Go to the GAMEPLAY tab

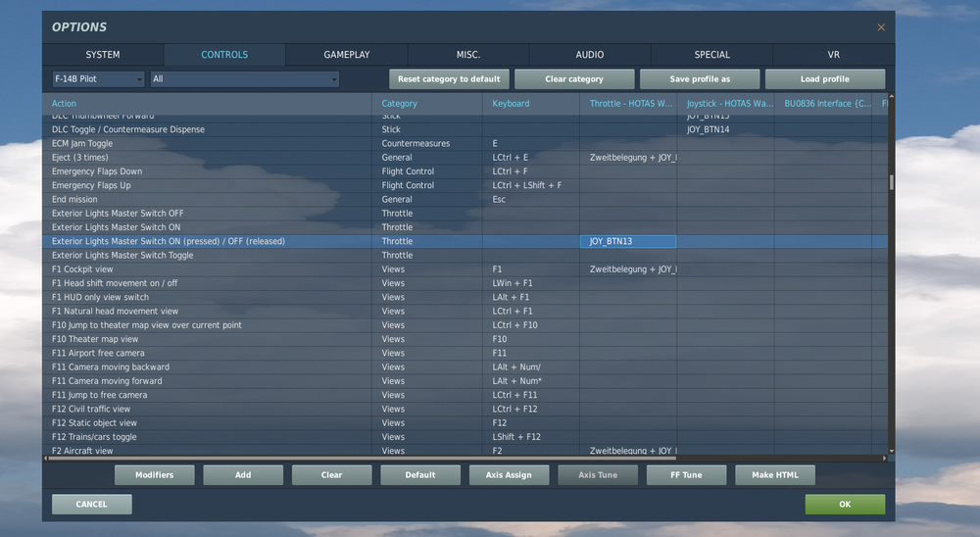point(346,55)
